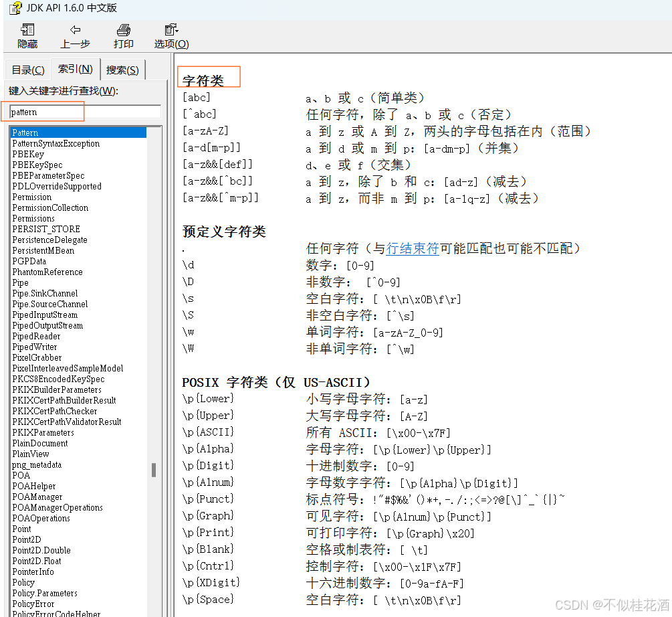Select Policy in the index list

(x=23, y=583)
